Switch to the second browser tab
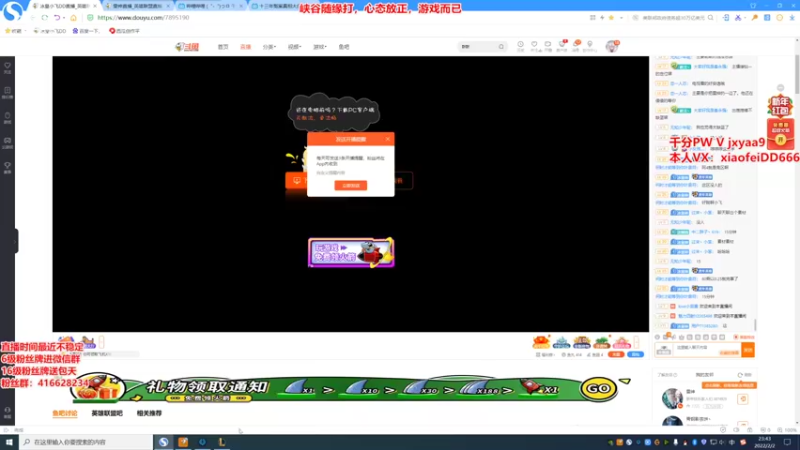 coord(137,6)
